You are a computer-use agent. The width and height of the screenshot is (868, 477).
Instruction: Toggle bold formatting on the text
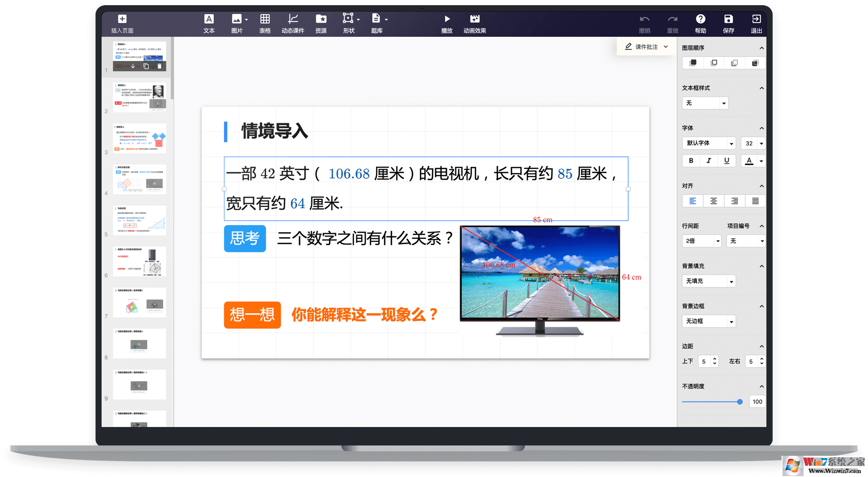(x=690, y=160)
